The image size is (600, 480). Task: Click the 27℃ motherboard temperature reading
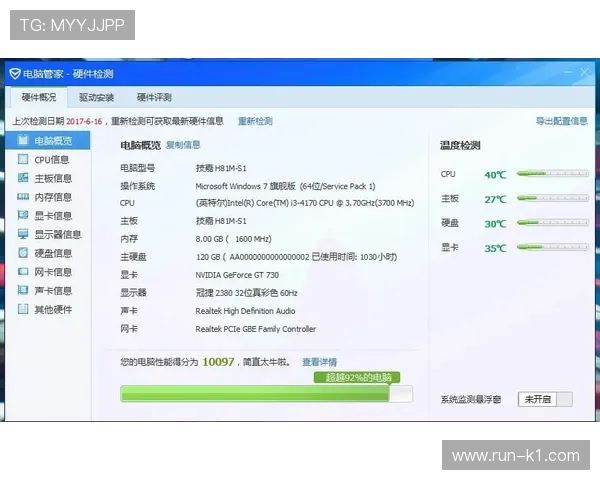(495, 199)
